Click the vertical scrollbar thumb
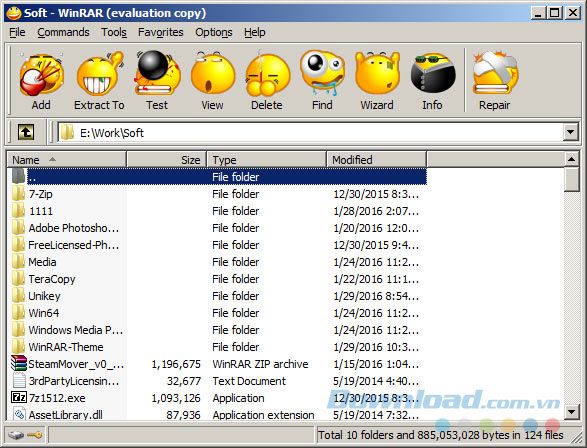Image resolution: width=587 pixels, height=448 pixels. (571, 180)
